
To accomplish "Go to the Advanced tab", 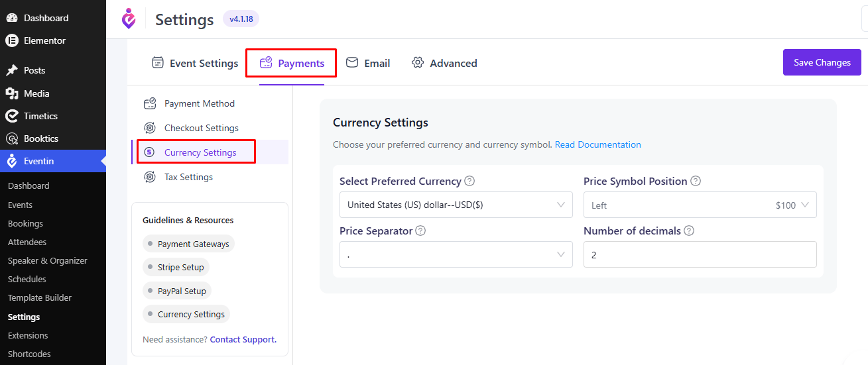I will pyautogui.click(x=444, y=64).
